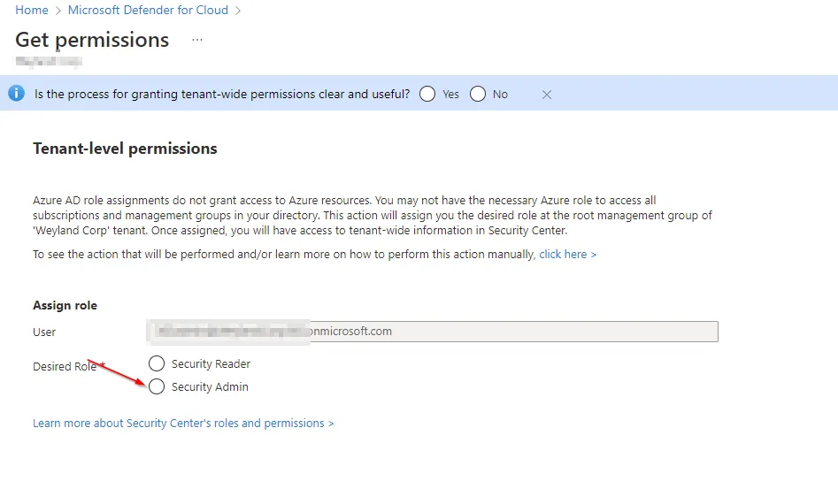This screenshot has height=504, width=838.
Task: Dismiss the feedback banner with X
Action: [546, 95]
